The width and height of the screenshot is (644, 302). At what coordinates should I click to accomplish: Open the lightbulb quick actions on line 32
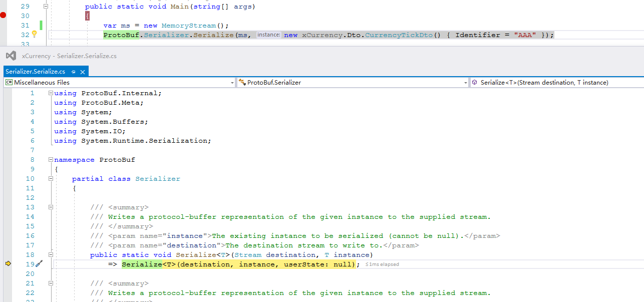tap(35, 34)
